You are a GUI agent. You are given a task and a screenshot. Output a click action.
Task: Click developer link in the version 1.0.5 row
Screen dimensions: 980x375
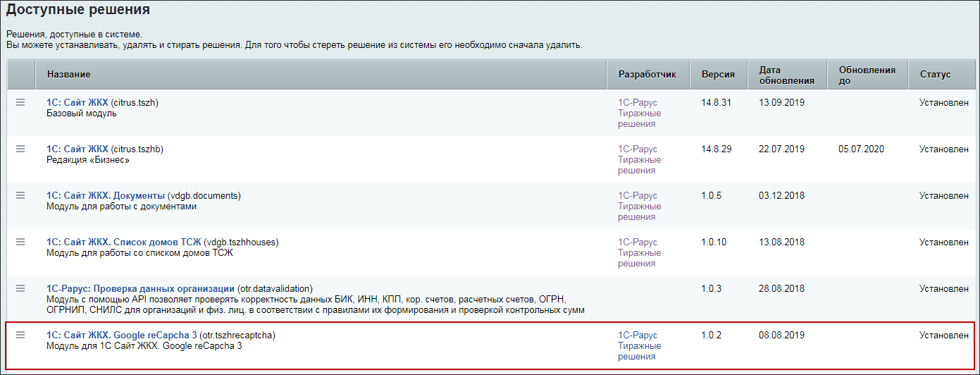click(640, 206)
